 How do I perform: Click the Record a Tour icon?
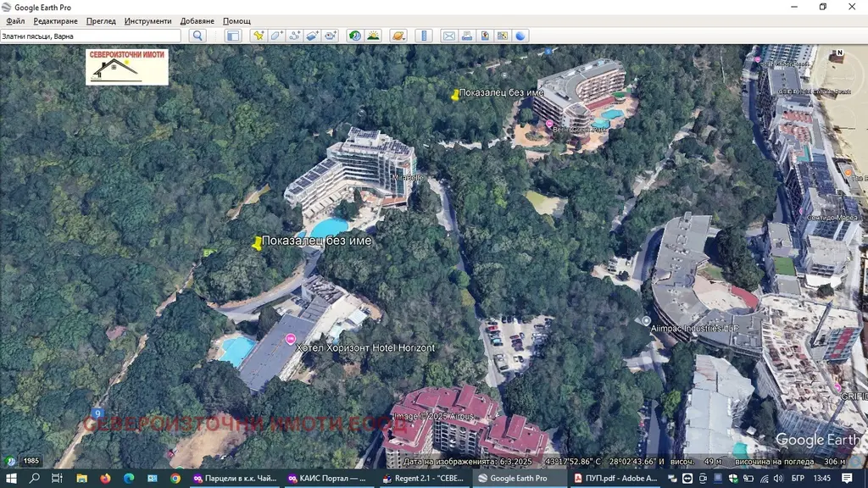tap(331, 36)
